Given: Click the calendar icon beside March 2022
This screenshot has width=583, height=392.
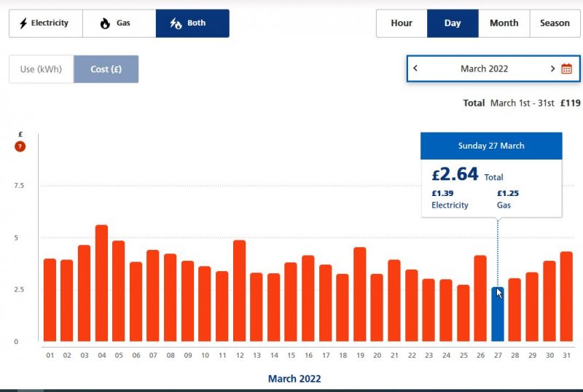Looking at the screenshot, I should click(566, 68).
